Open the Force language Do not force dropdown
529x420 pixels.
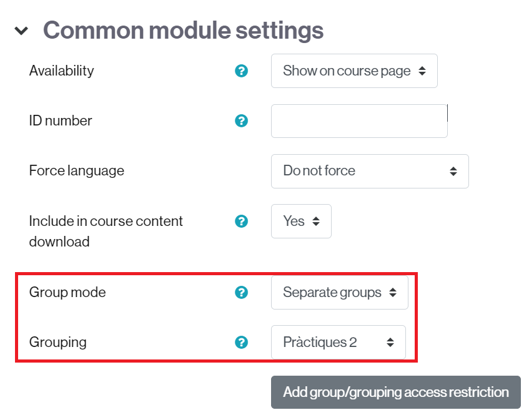370,171
